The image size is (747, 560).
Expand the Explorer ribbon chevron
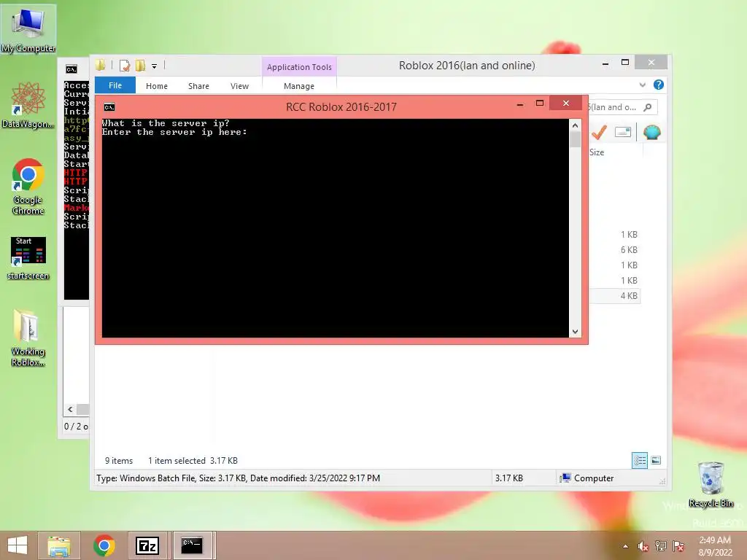coord(643,85)
